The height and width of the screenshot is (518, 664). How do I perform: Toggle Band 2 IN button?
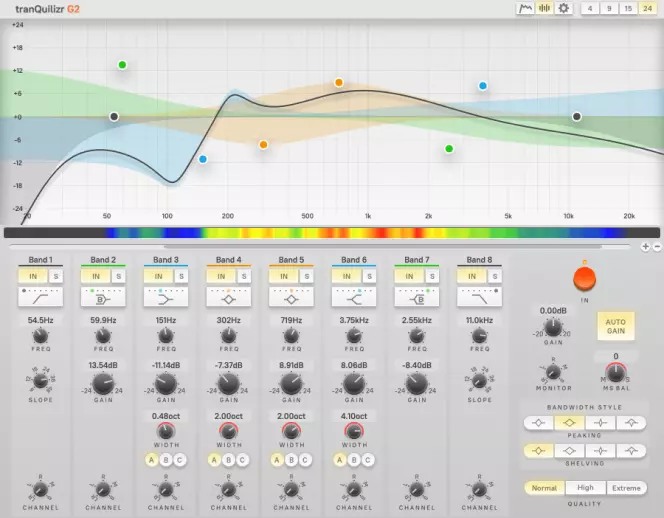(96, 277)
